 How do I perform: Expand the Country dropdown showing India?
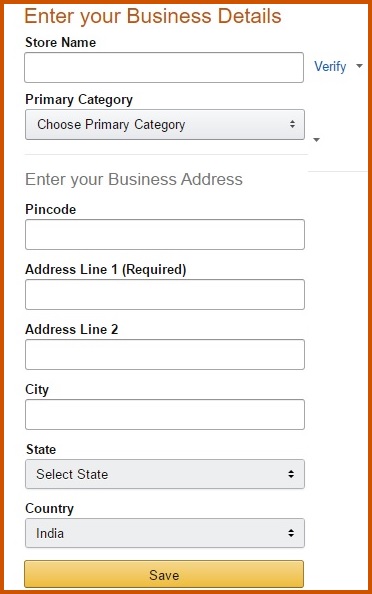tap(165, 533)
